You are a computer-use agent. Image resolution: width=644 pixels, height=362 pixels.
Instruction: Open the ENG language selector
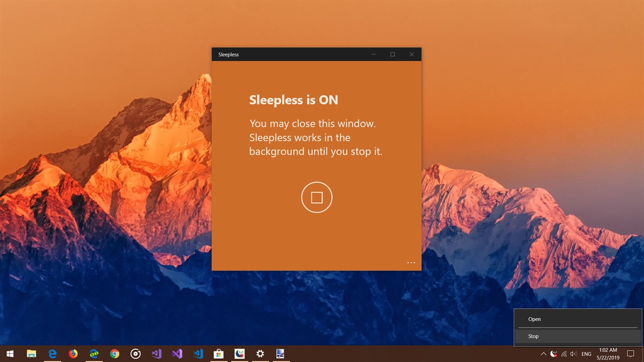(x=586, y=354)
